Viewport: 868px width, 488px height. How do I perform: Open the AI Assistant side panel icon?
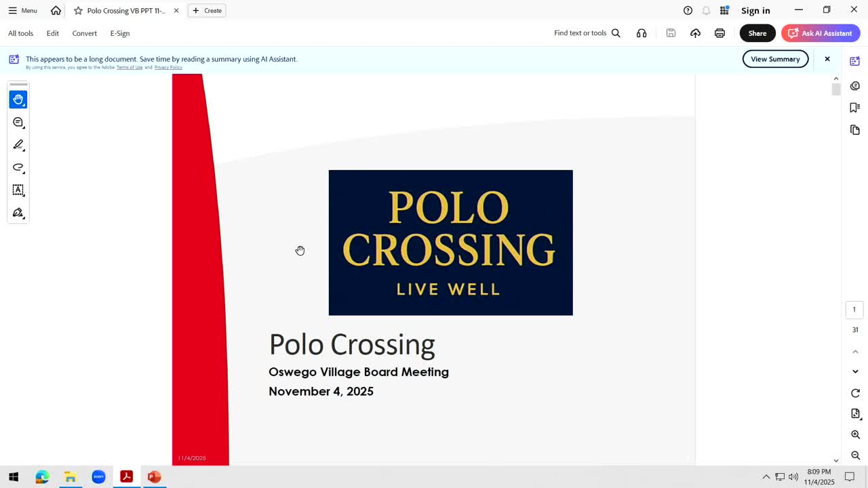[855, 61]
